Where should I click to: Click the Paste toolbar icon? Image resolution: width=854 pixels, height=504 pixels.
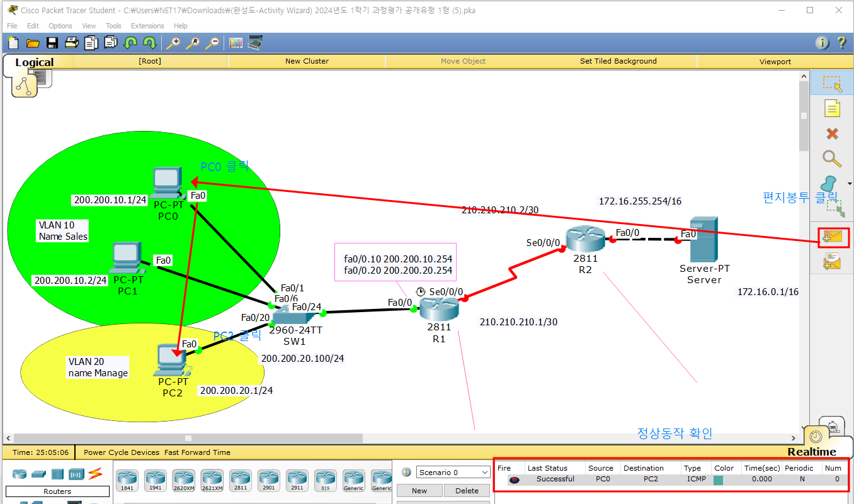[111, 43]
